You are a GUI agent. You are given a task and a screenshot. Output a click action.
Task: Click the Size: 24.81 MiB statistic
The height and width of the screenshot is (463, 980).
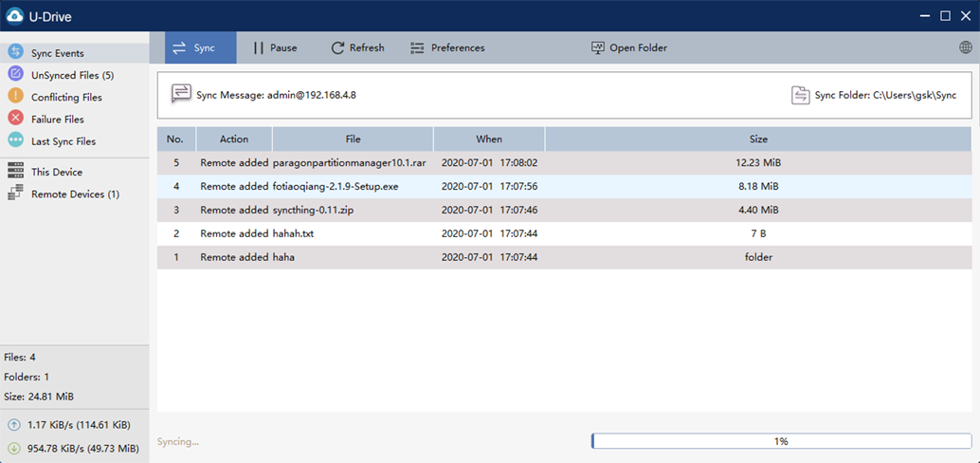39,397
